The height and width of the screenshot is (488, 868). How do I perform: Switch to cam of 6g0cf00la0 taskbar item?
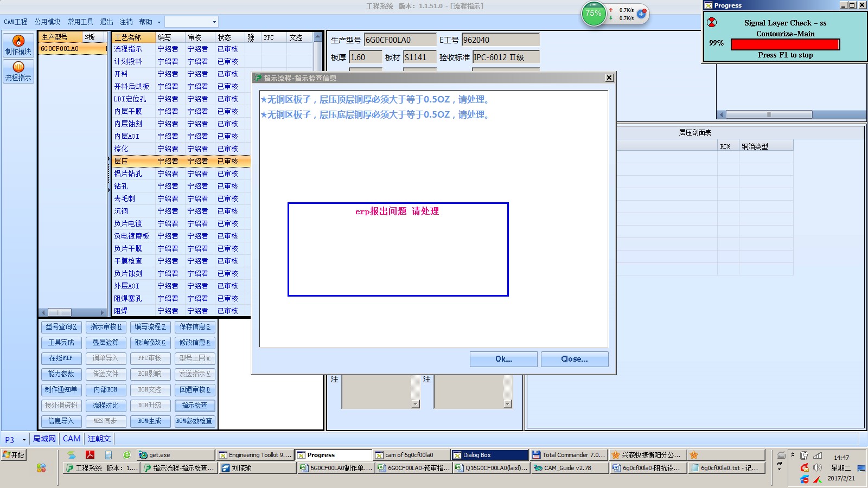coord(412,455)
